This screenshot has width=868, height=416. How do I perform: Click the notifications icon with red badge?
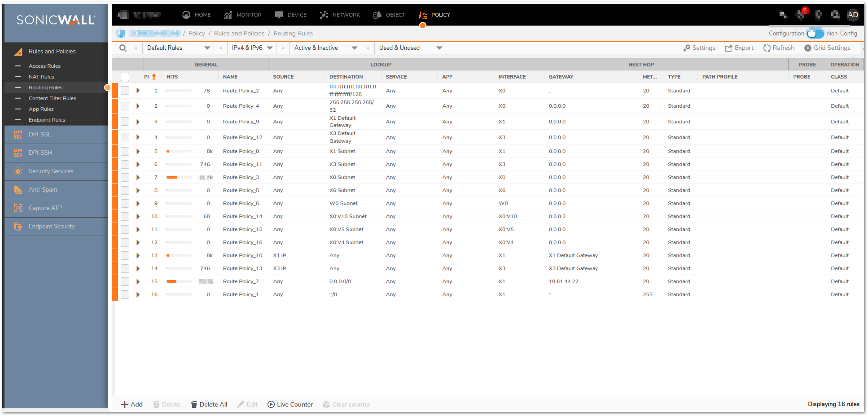[801, 14]
